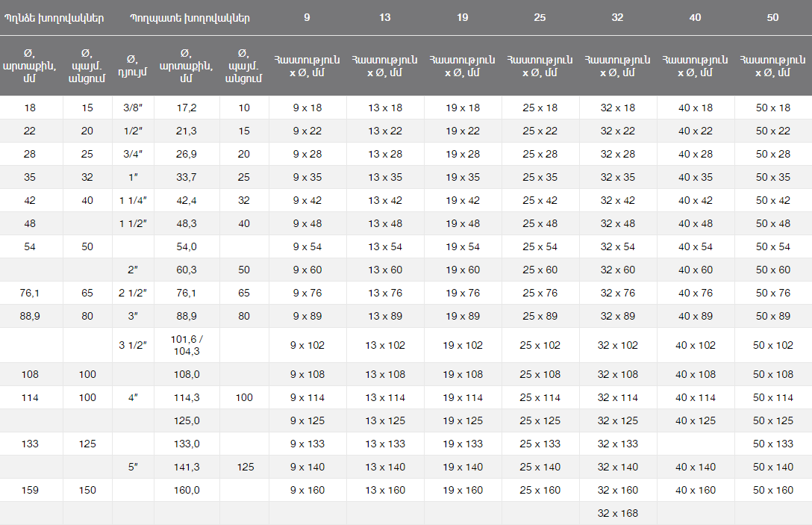Click the Պողպատե խողովակներ header
This screenshot has height=525, width=812.
[190, 17]
